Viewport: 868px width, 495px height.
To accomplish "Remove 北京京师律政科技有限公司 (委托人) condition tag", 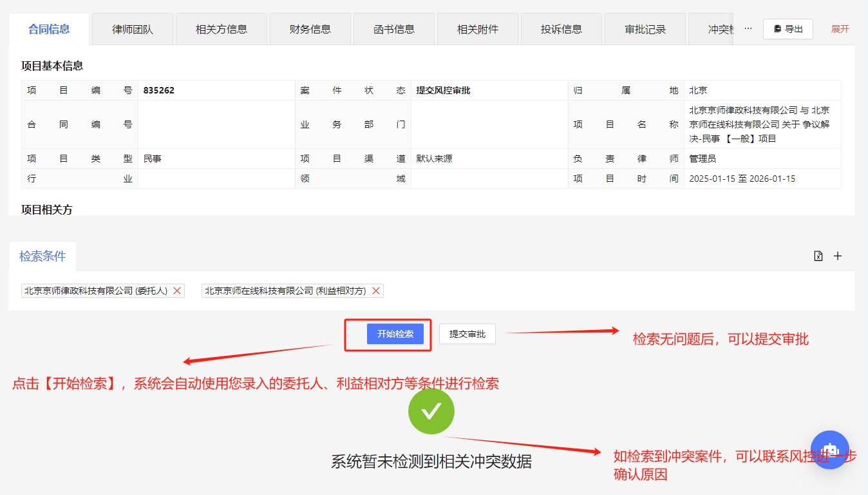I will pos(177,291).
